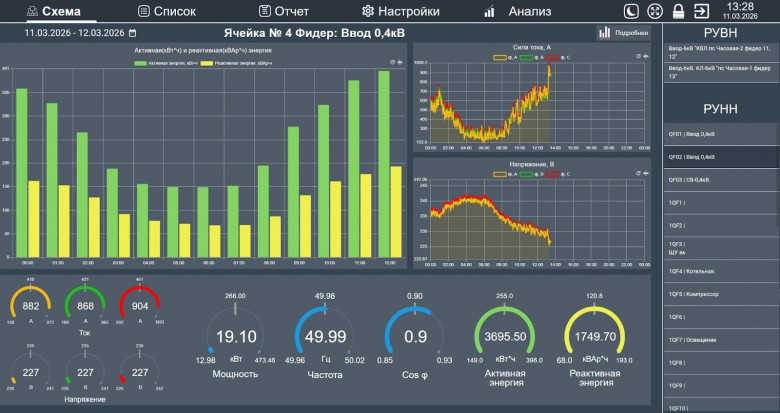
Task: Expand the РУНН section header
Action: point(720,109)
